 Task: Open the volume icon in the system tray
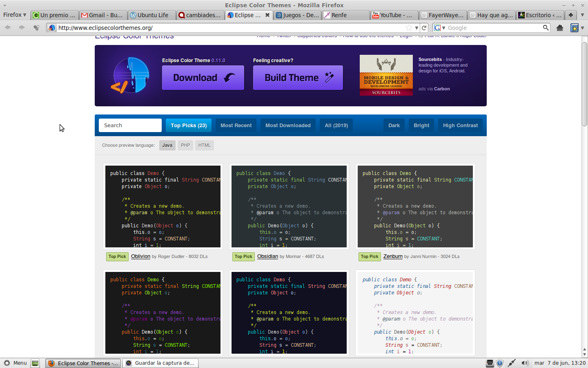coord(525,363)
